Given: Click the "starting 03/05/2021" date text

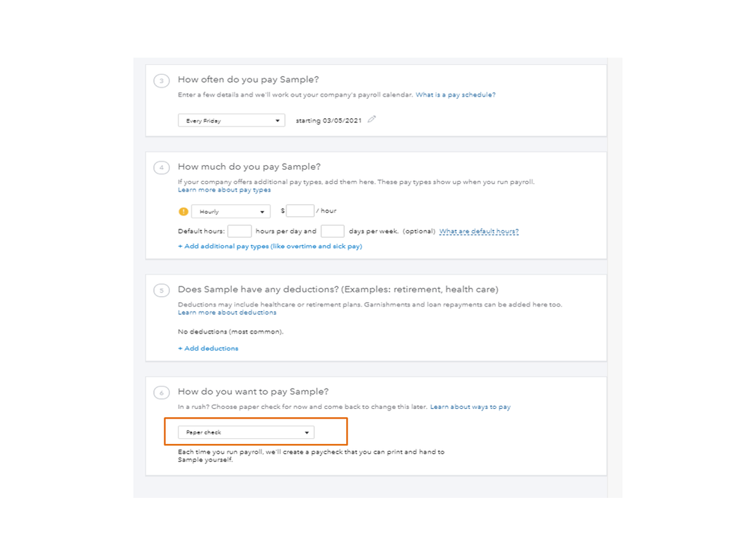Looking at the screenshot, I should pyautogui.click(x=328, y=120).
